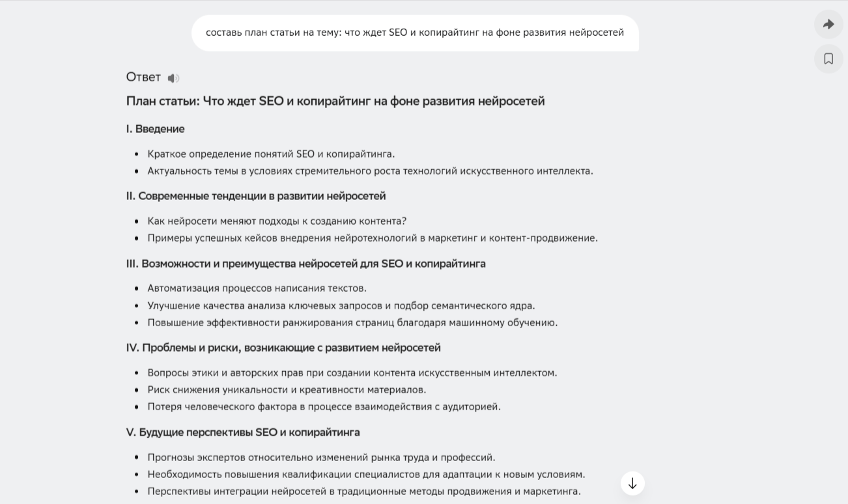The width and height of the screenshot is (848, 504).
Task: Click the bullet "Вопросы этики и авторских прав"
Action: coord(352,373)
